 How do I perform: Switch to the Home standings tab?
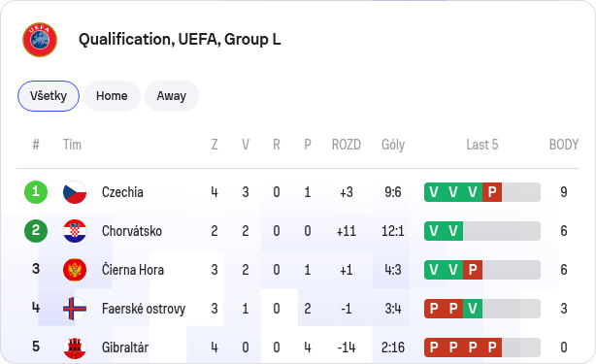pyautogui.click(x=112, y=96)
